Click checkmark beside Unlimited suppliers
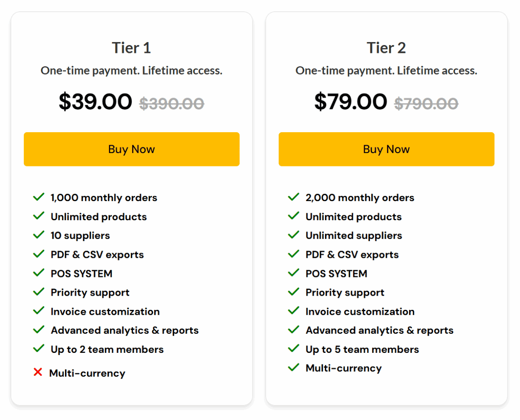 [x=294, y=235]
